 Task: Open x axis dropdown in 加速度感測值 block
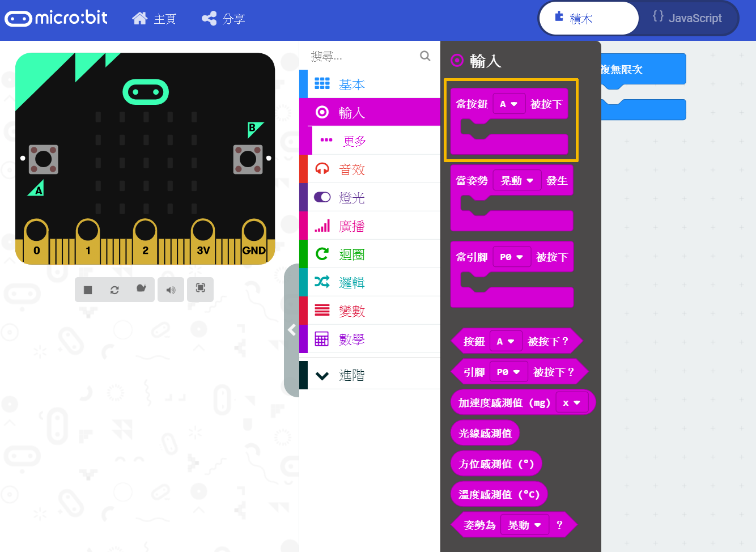(572, 403)
